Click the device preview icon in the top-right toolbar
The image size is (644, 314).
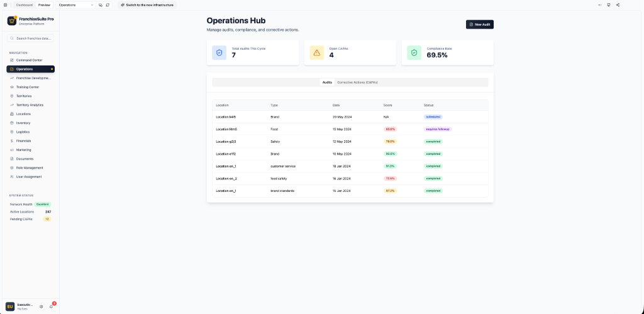tap(608, 5)
